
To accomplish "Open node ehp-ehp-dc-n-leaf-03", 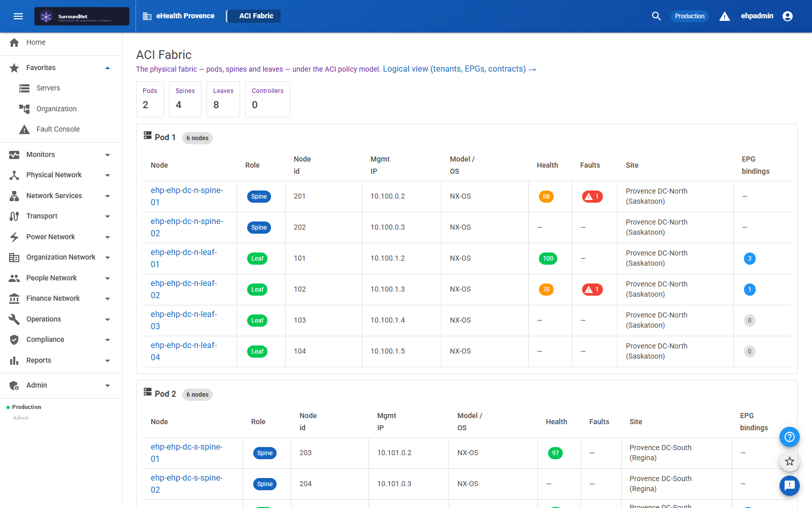I will [x=184, y=320].
